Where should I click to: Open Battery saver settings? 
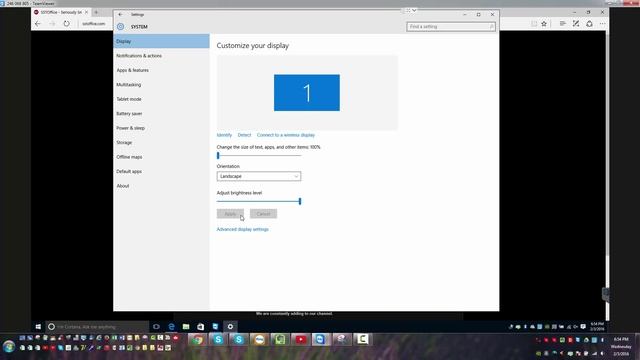pyautogui.click(x=162, y=113)
